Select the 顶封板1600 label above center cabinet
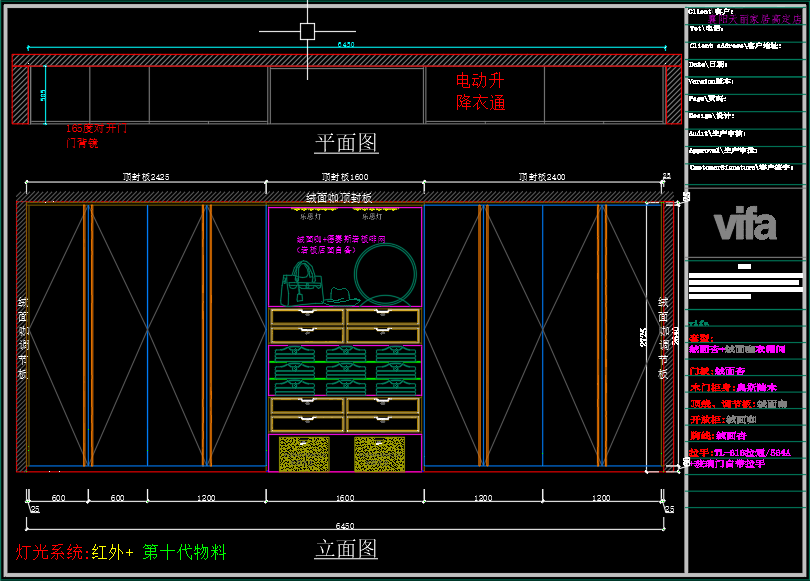Viewport: 810px width, 581px height. 344,177
